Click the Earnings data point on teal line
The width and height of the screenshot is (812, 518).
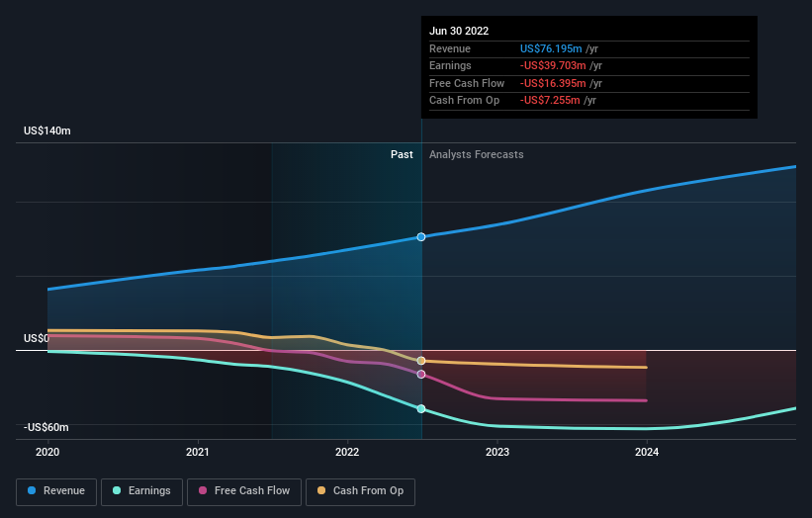click(x=421, y=409)
